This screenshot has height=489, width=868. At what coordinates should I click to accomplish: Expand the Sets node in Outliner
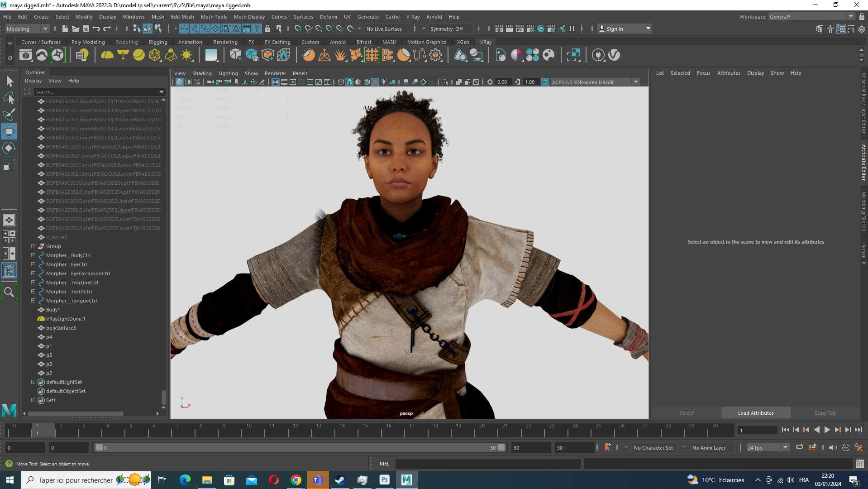click(33, 400)
